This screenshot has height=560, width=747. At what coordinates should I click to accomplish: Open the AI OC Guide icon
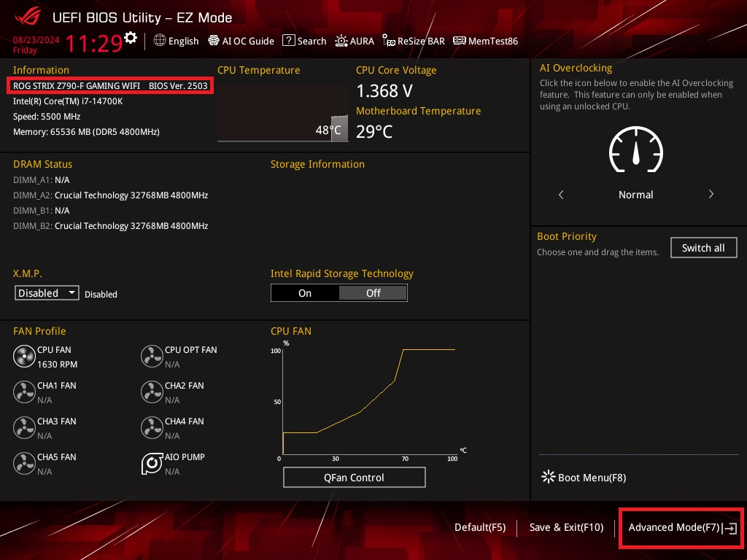point(214,41)
